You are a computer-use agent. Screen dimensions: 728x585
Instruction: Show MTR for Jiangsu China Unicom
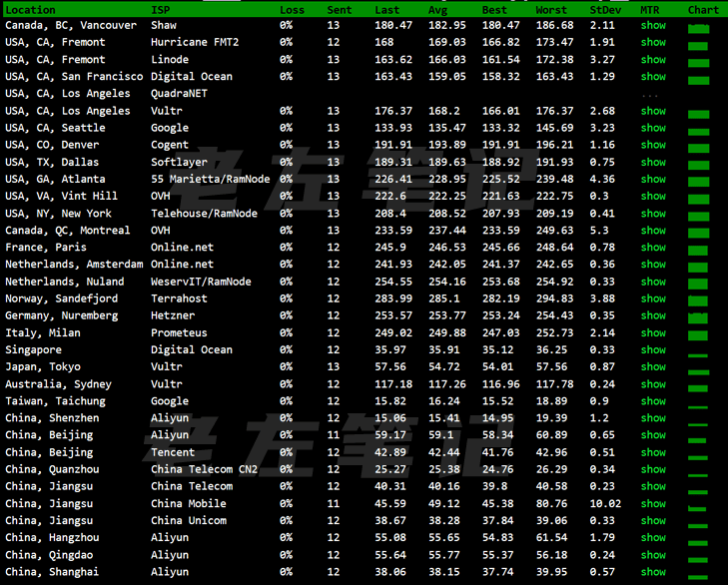(x=653, y=521)
